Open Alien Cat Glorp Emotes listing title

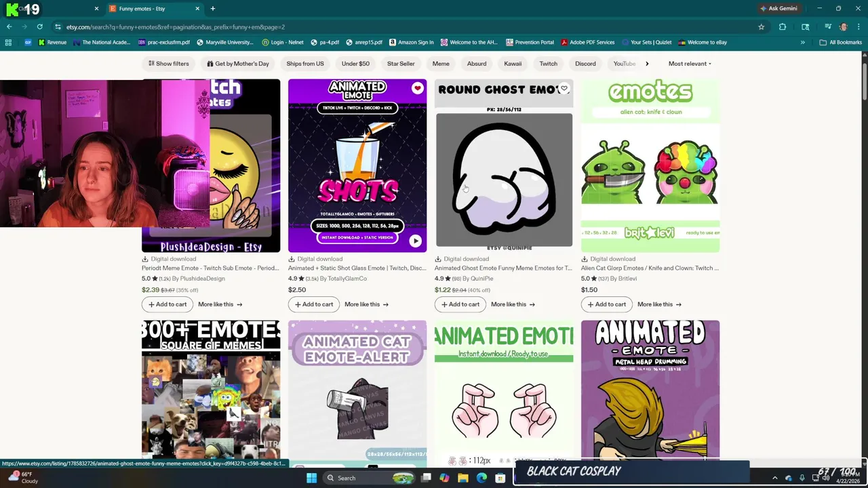point(650,268)
